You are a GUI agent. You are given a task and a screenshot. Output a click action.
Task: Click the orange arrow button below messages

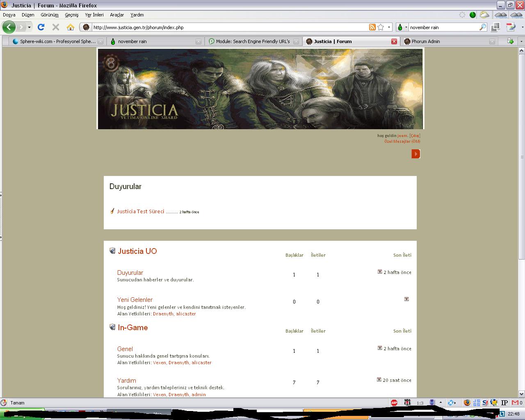[415, 154]
